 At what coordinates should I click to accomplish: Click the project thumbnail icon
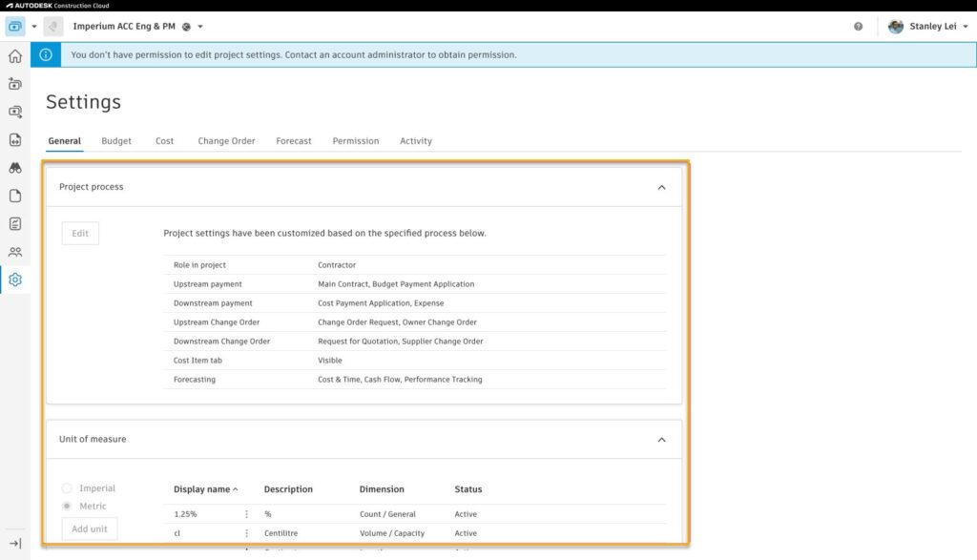coord(53,26)
